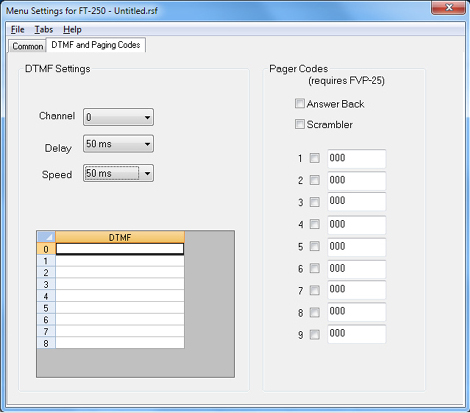This screenshot has width=470, height=413.
Task: Check pager code 9 checkbox
Action: click(x=315, y=334)
